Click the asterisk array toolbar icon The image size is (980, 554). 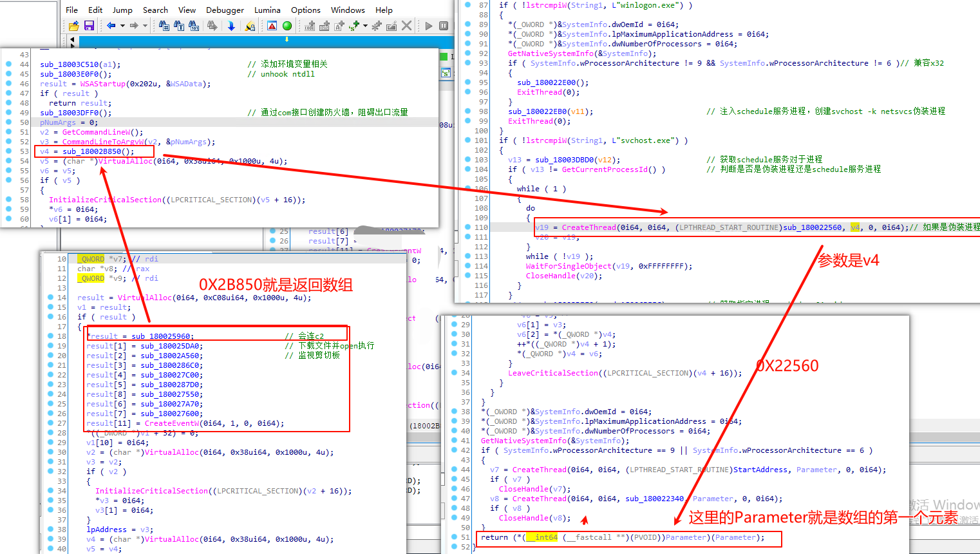pos(376,26)
